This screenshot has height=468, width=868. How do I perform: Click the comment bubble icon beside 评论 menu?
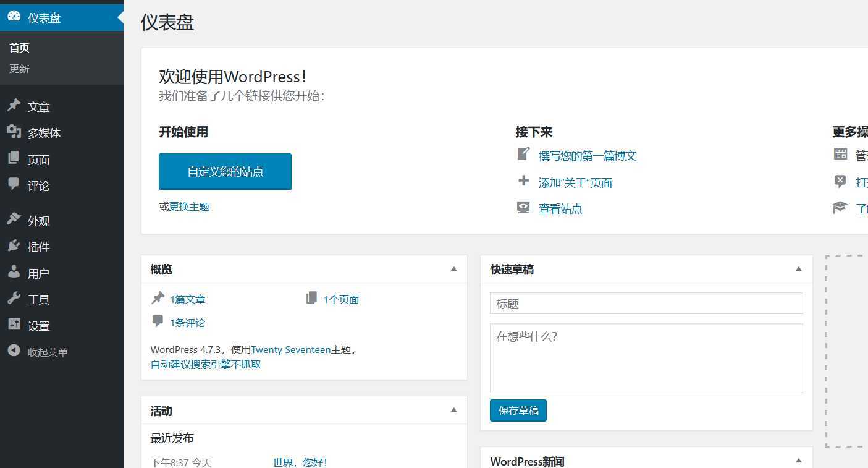[x=14, y=184]
